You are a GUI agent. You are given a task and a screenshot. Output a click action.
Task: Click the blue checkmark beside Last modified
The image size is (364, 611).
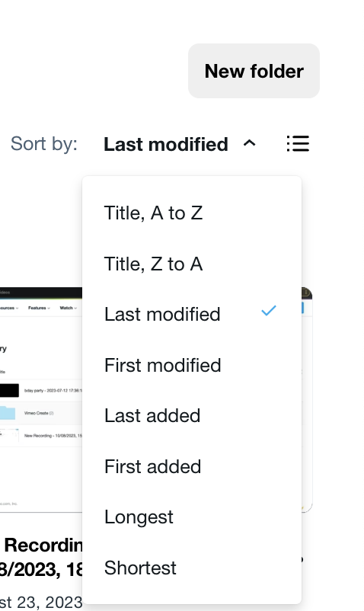269,311
